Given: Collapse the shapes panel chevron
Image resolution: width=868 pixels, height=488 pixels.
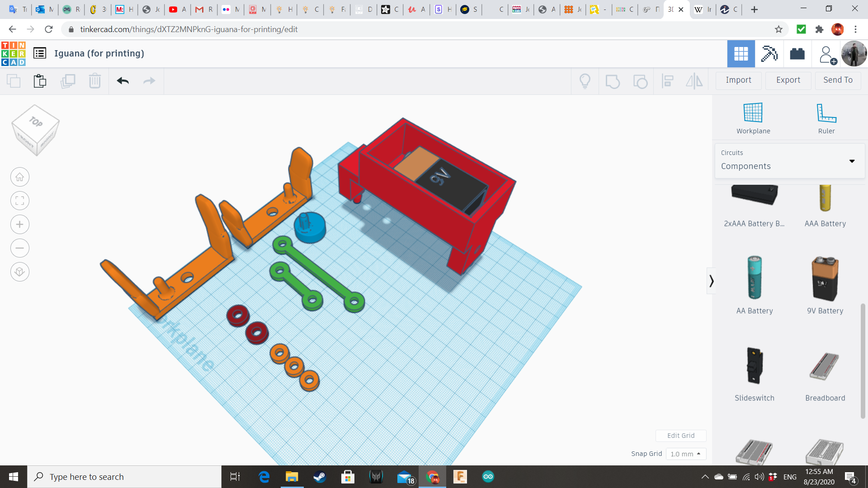Looking at the screenshot, I should click(x=711, y=281).
